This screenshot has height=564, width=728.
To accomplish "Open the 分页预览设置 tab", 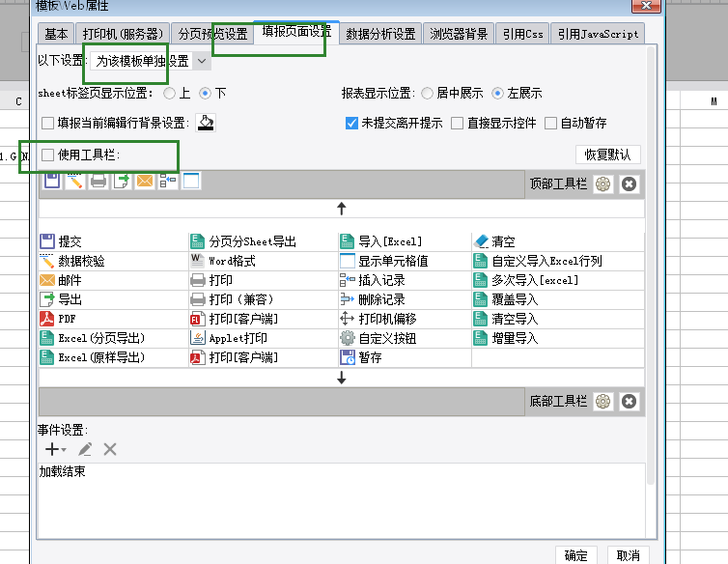I will (212, 34).
